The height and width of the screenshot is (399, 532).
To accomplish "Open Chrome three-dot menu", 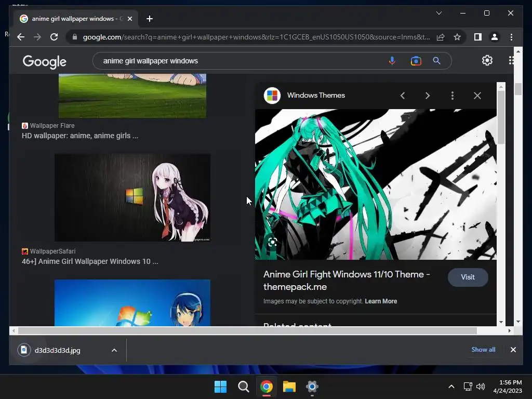I will coord(511,37).
